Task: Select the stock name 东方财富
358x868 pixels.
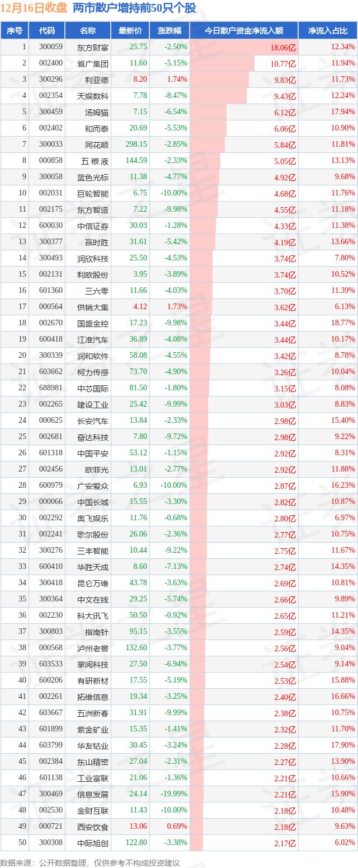Action: (93, 48)
